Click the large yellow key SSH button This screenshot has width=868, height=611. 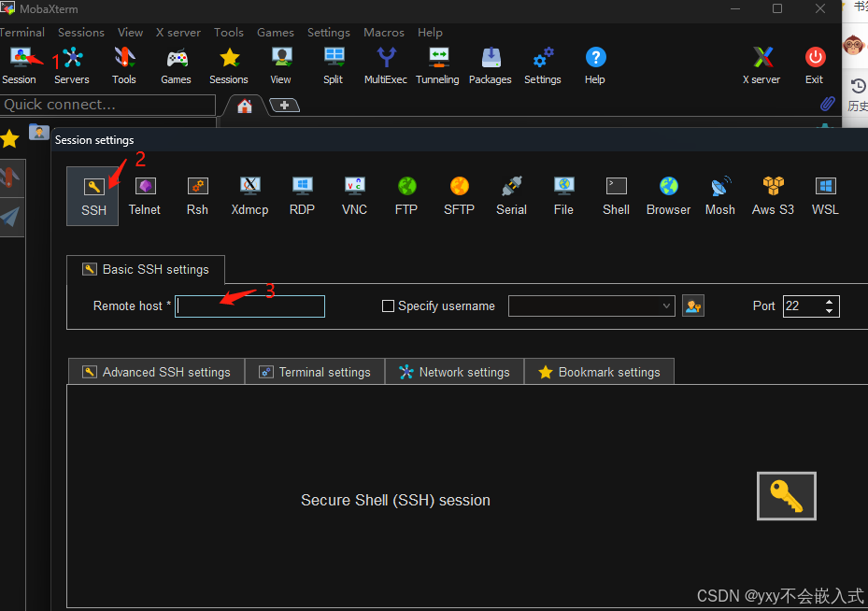[x=786, y=496]
